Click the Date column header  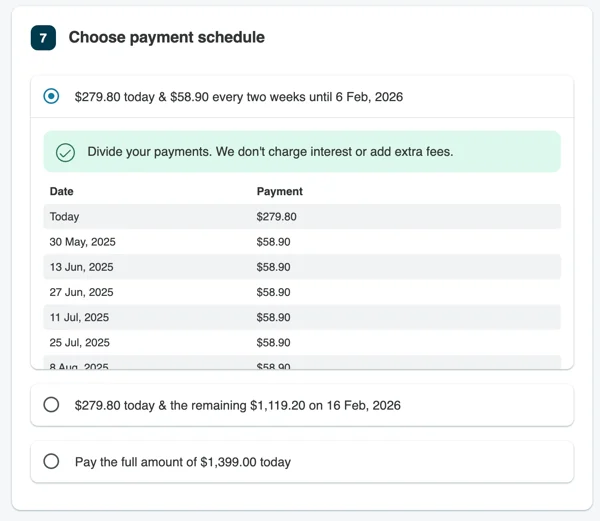[x=62, y=191]
